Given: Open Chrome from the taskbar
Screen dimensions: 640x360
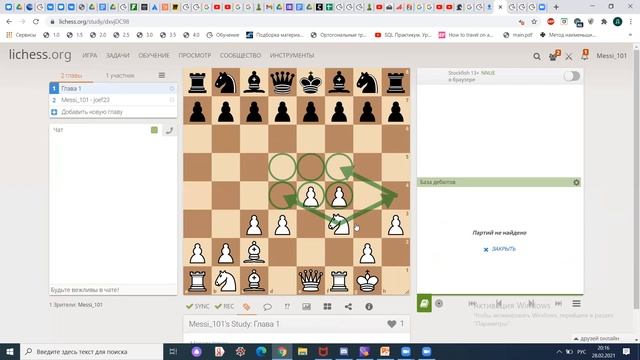Looking at the screenshot, I should tap(282, 351).
